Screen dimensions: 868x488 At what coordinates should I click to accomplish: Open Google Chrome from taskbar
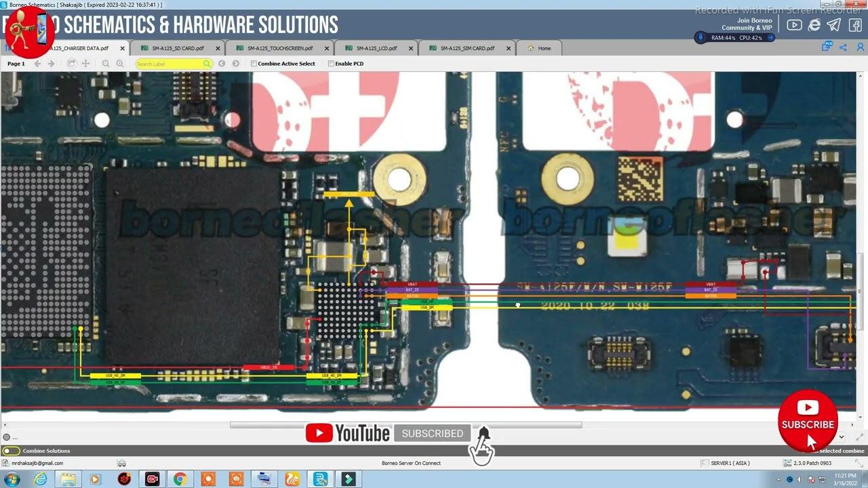pos(180,479)
